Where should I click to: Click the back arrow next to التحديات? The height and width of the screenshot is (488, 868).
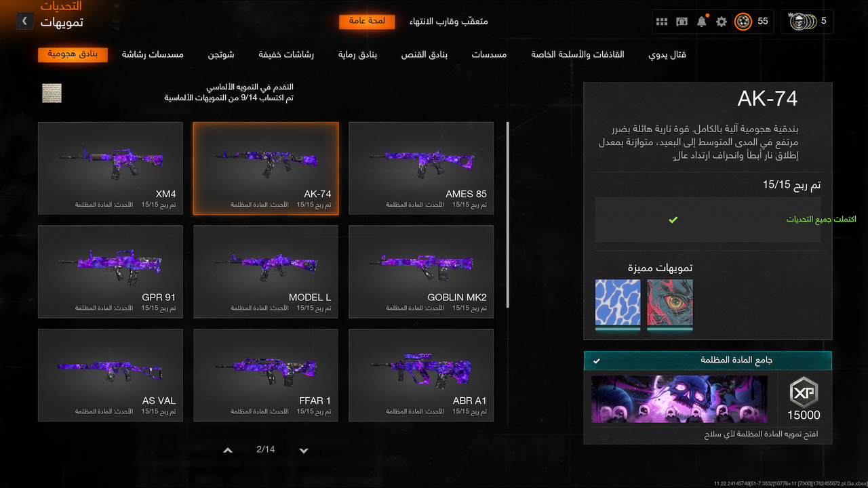pos(24,21)
